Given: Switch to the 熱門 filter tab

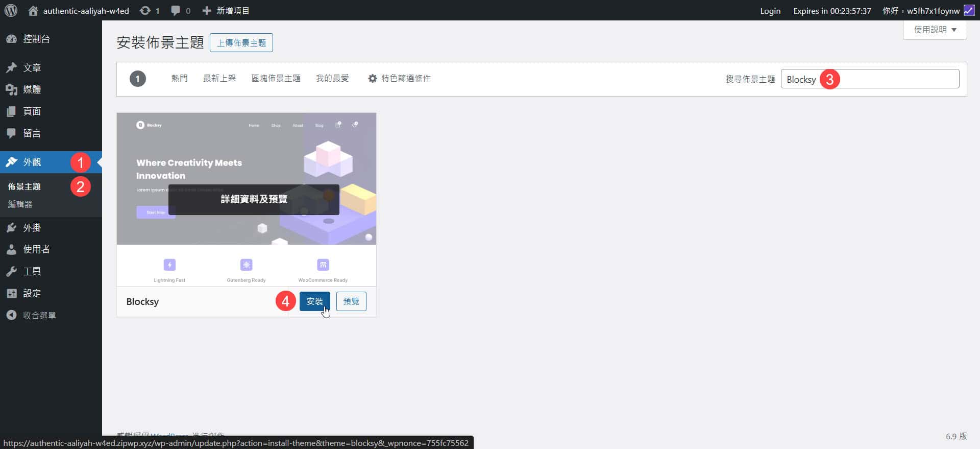Looking at the screenshot, I should pyautogui.click(x=179, y=78).
